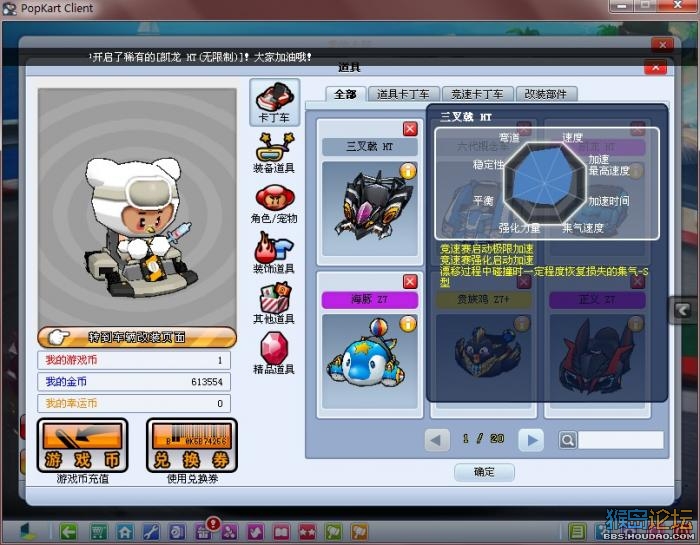The image size is (700, 545).
Task: Open 使用兑换券 redeem coupon button
Action: 192,445
